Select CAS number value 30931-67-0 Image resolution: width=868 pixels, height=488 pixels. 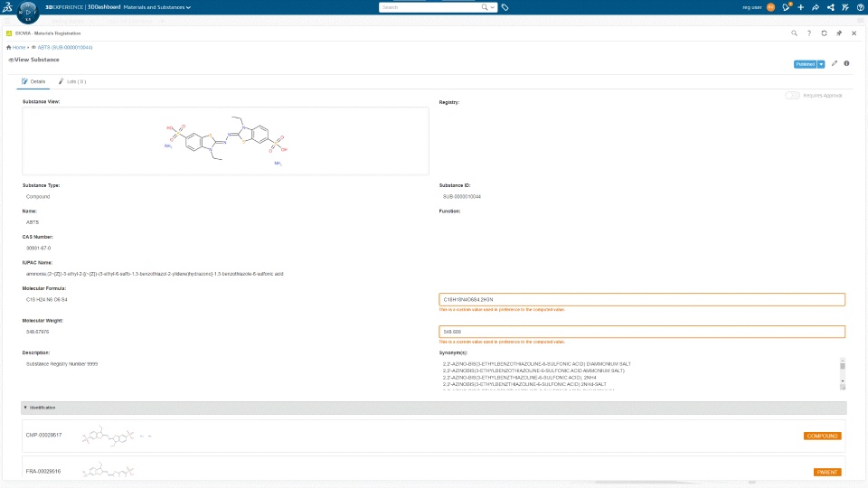[38, 248]
